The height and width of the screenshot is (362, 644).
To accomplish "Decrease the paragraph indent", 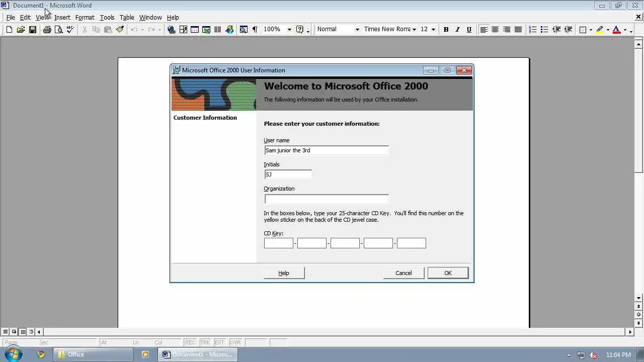I will point(556,30).
